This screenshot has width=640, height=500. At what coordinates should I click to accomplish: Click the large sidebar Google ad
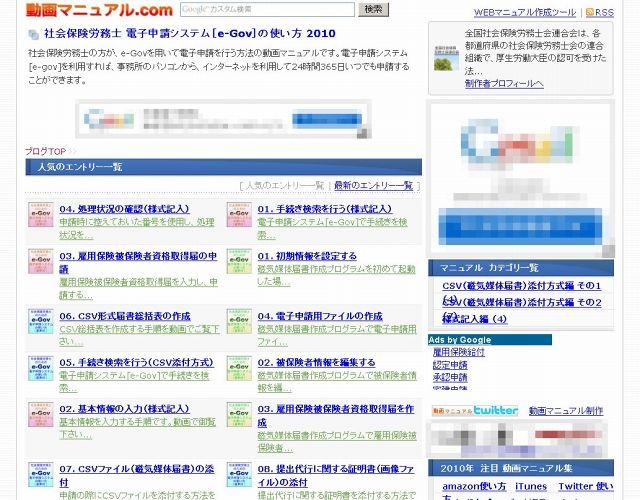(520, 178)
